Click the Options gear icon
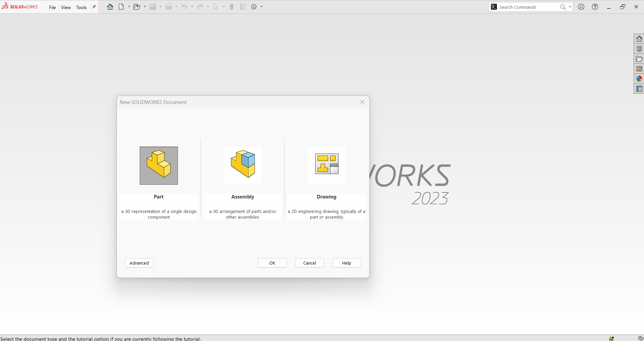 coord(254,7)
